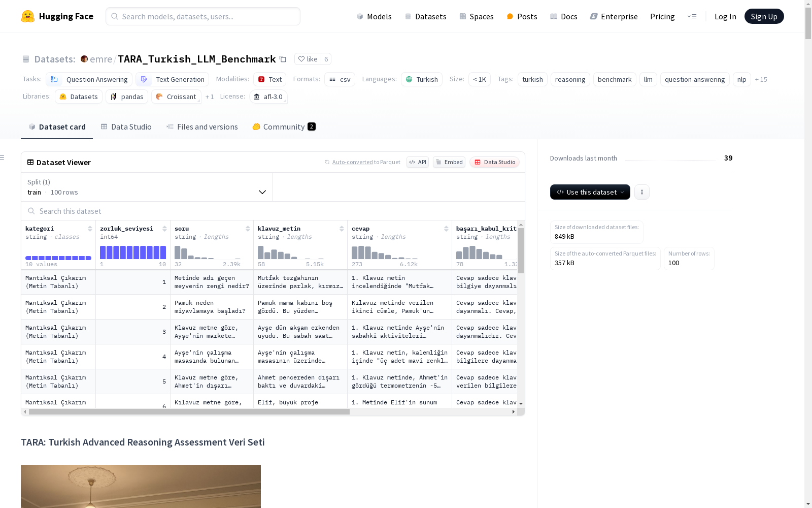Select the Text modality tag
This screenshot has height=508, width=812.
(x=270, y=79)
